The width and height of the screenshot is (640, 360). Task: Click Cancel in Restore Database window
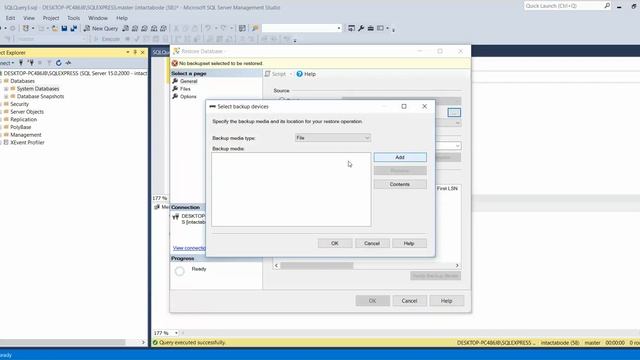point(409,301)
